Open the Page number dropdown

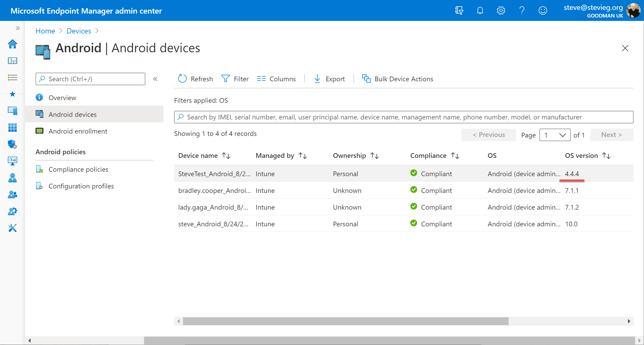(x=555, y=135)
